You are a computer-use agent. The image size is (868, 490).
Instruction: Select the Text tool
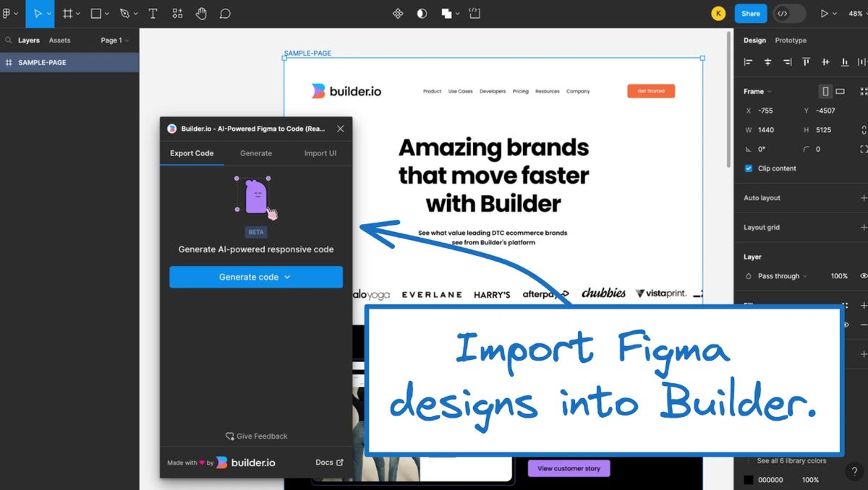153,13
